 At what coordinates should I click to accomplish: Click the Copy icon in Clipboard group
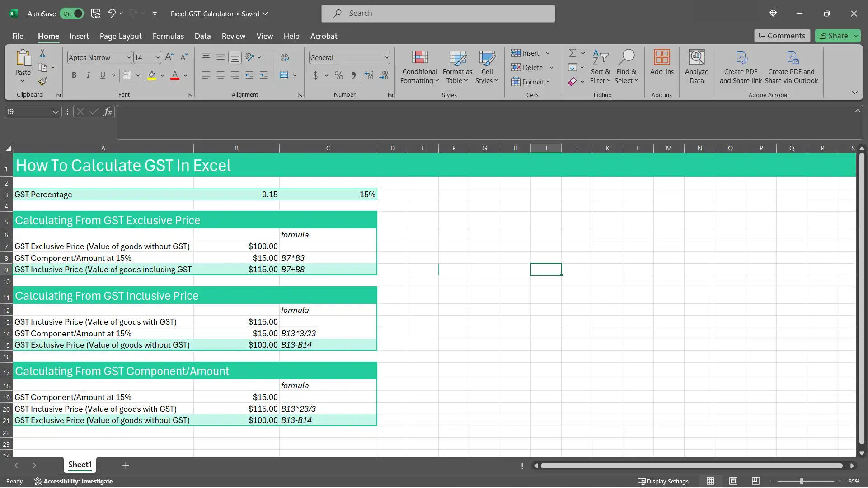tap(42, 68)
